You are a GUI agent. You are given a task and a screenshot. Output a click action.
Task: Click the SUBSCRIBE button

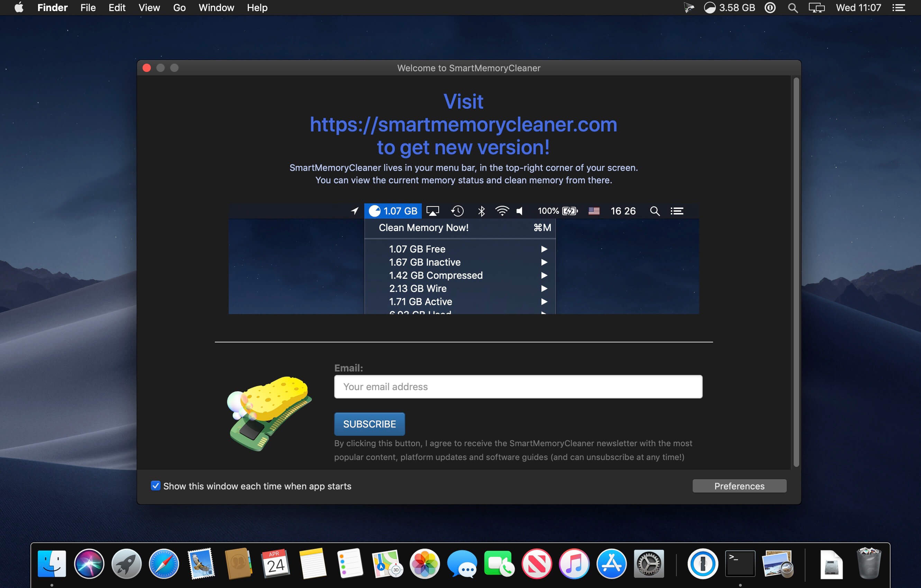pyautogui.click(x=370, y=424)
